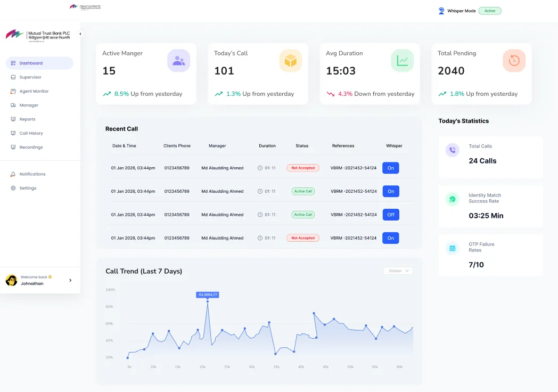
Task: Click the Identity Match Success Rate icon
Action: [453, 199]
